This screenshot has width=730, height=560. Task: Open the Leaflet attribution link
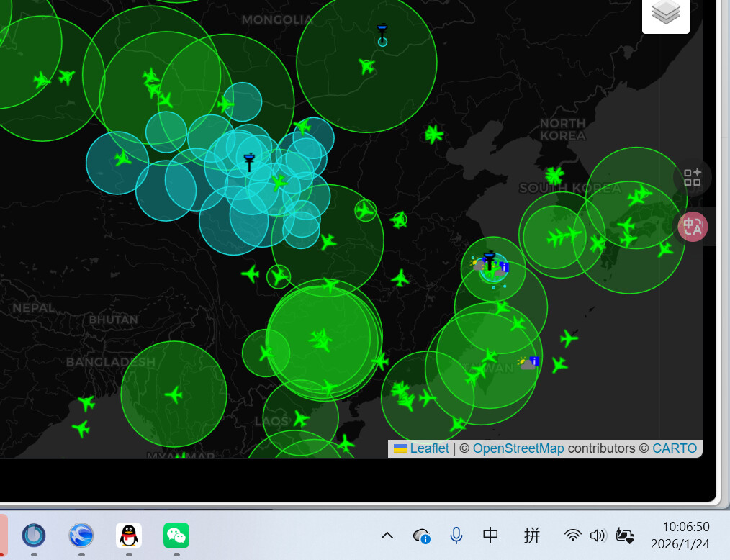[x=429, y=448]
